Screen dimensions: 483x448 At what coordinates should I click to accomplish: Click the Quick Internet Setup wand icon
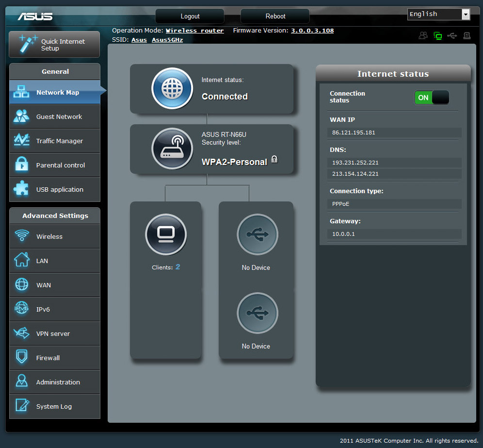28,44
